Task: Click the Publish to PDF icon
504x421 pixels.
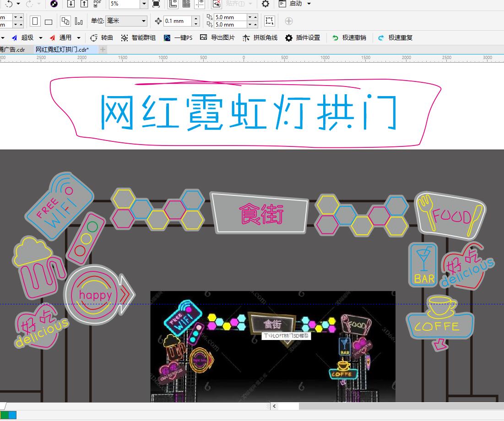Action: pos(97,4)
